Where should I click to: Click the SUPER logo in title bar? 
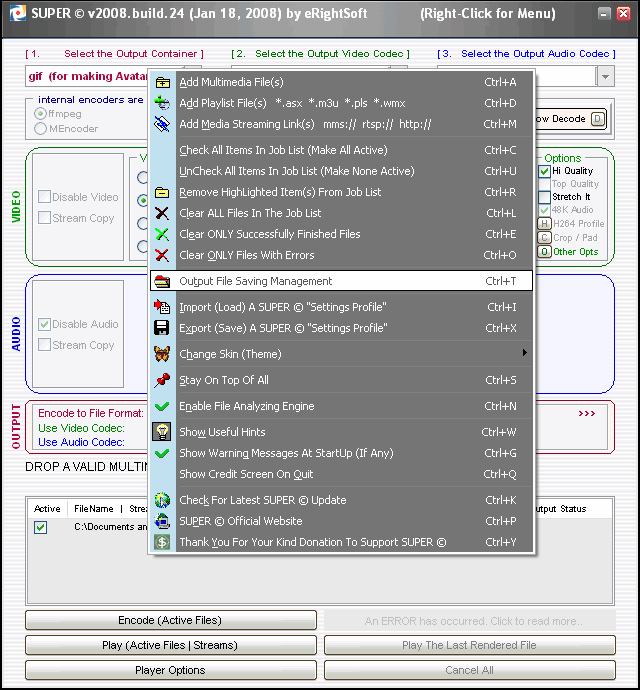[x=18, y=13]
